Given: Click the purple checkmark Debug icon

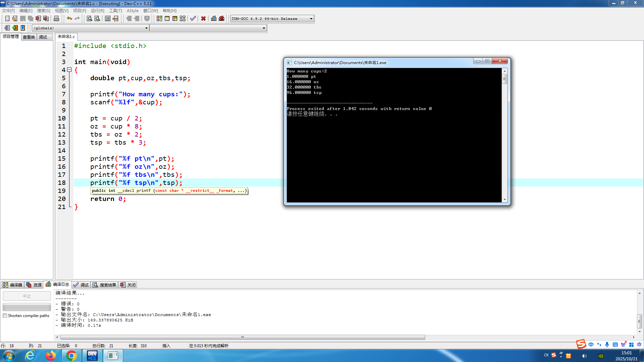Looking at the screenshot, I should [193, 18].
